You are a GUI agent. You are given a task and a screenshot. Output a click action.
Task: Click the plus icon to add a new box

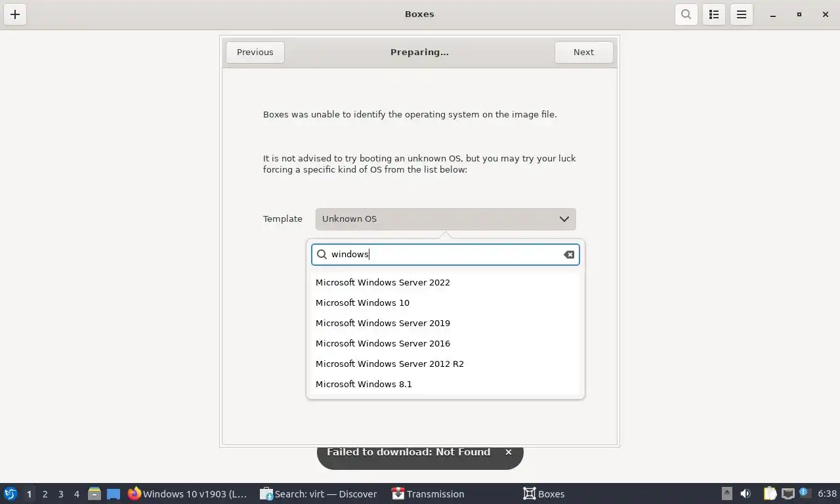point(15,14)
